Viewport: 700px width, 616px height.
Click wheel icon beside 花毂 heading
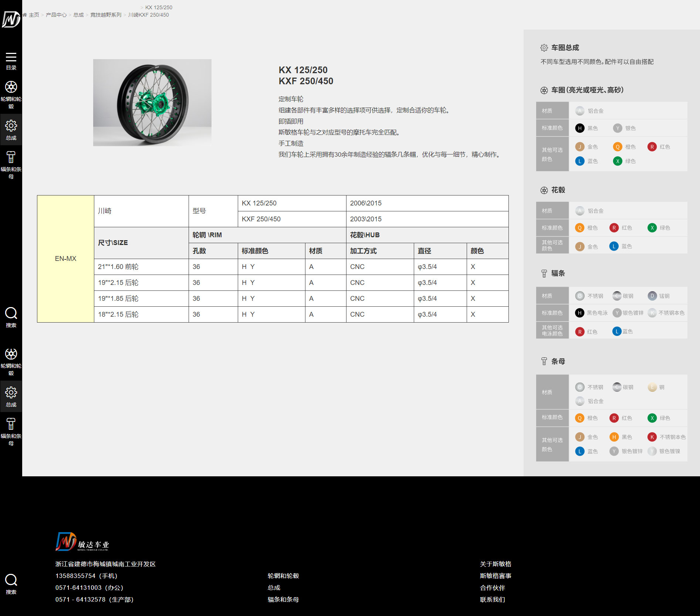tap(544, 190)
